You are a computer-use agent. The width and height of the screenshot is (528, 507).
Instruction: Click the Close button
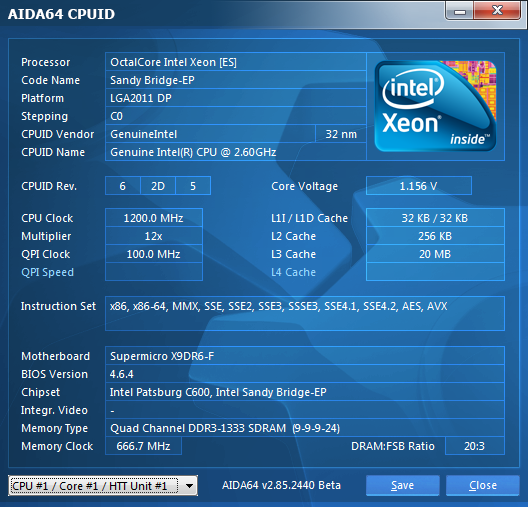click(x=483, y=485)
